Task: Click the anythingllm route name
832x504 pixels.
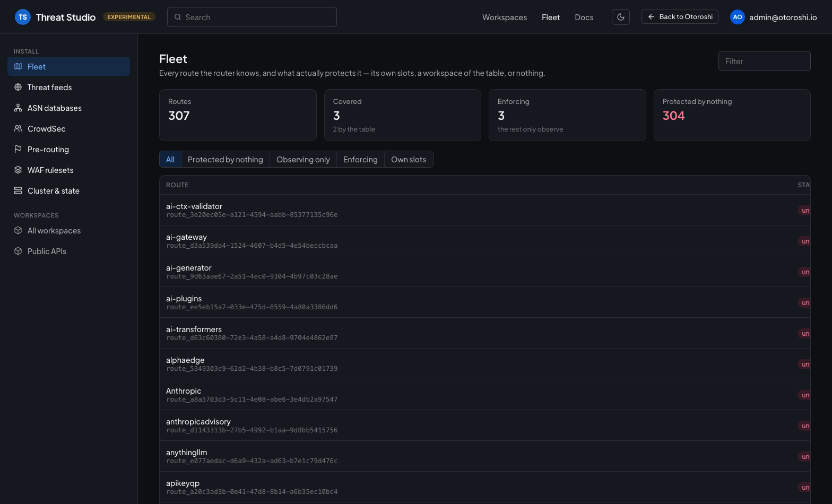Action: pos(187,452)
